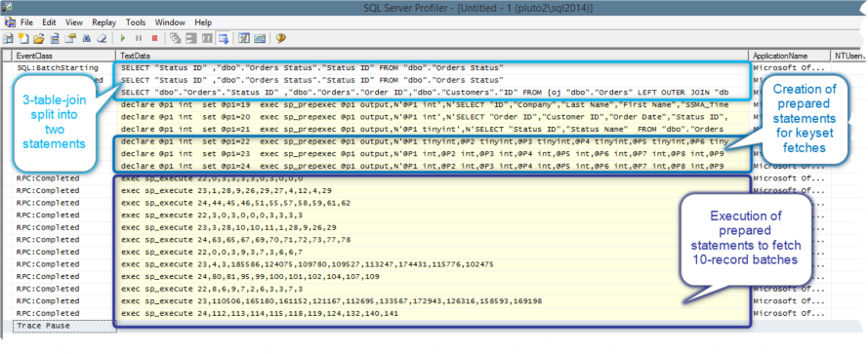Open the Window menu

pos(170,22)
